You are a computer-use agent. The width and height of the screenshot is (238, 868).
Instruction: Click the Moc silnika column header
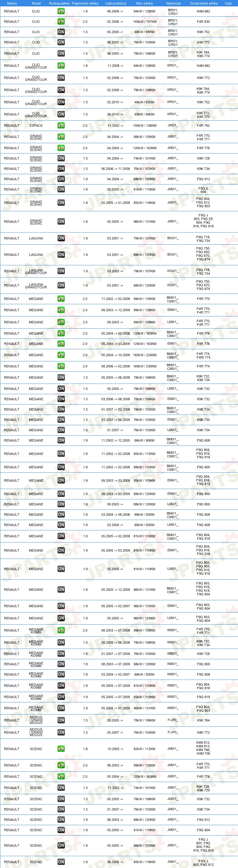144,3
